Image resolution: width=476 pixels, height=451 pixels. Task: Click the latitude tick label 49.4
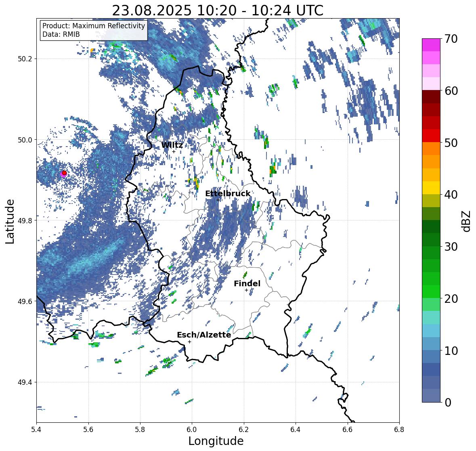tap(25, 382)
